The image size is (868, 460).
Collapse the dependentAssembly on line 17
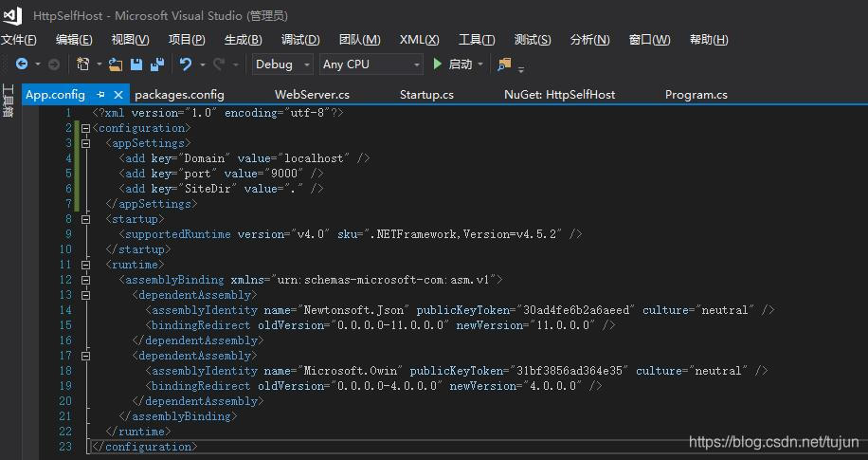pyautogui.click(x=86, y=356)
